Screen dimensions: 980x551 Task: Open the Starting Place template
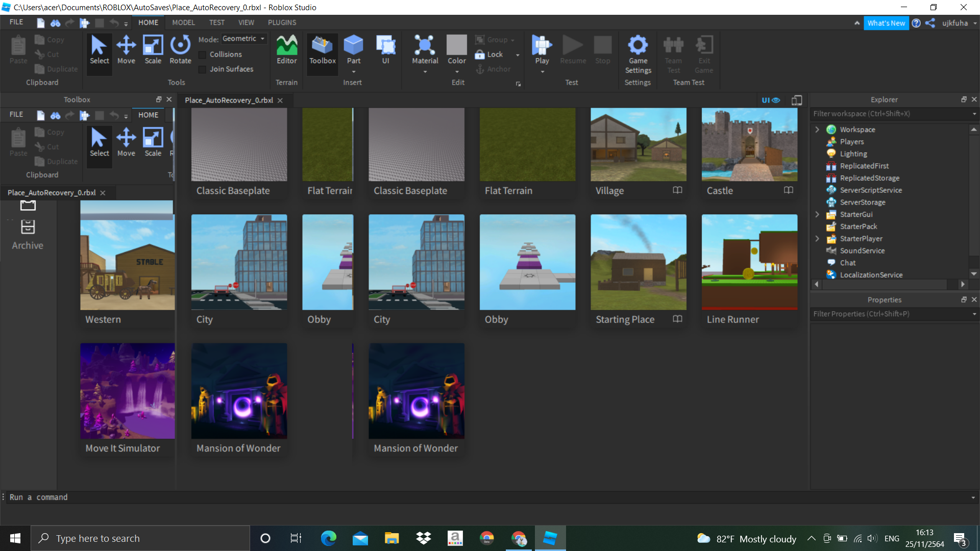pos(638,262)
